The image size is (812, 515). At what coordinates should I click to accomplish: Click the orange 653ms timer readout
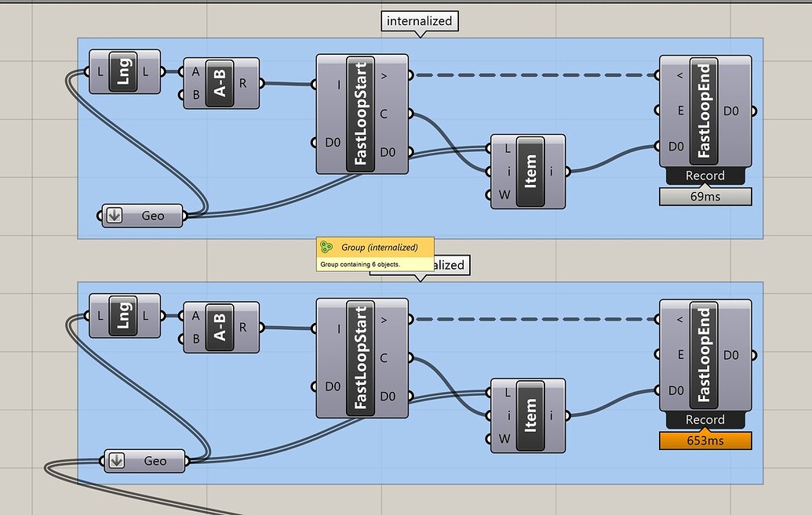705,441
